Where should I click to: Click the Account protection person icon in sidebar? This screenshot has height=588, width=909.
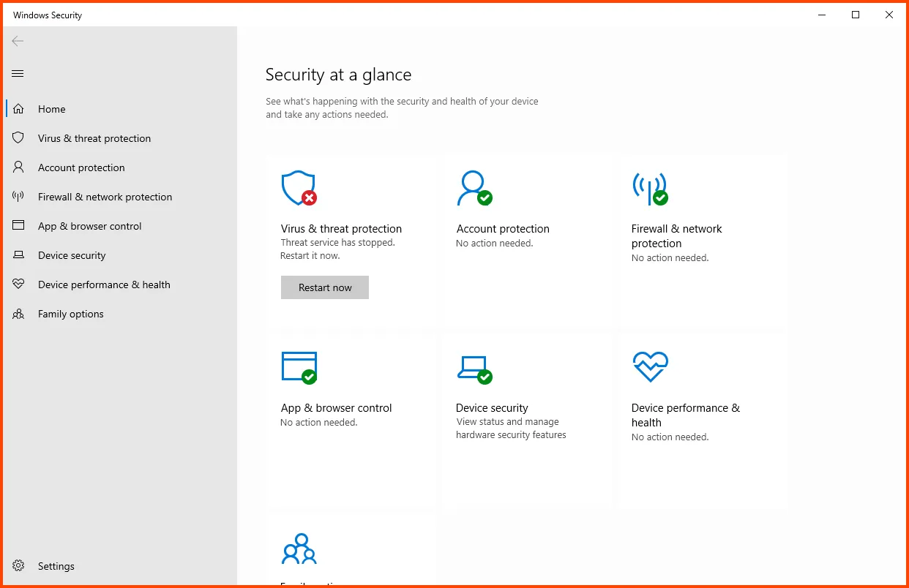point(18,167)
